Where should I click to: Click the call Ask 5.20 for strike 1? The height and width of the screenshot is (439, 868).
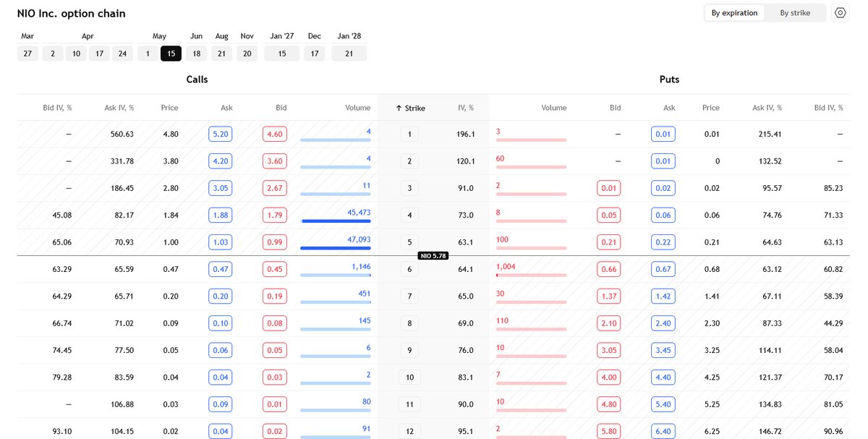(221, 134)
